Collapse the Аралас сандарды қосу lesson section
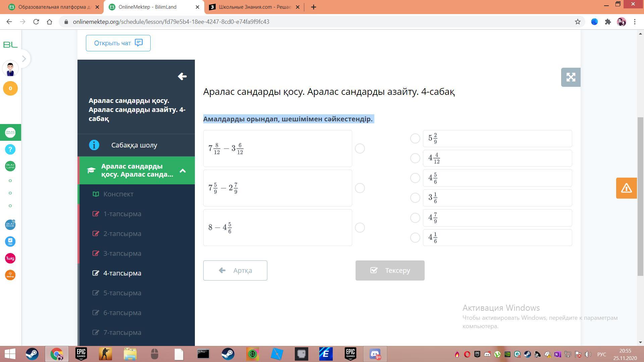Screen dimensions: 644x362 tap(182, 171)
